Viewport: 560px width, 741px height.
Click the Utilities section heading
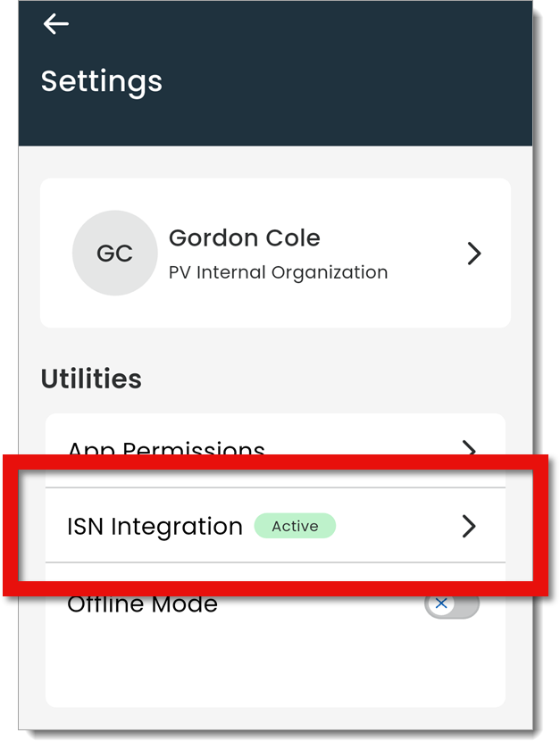pos(91,379)
